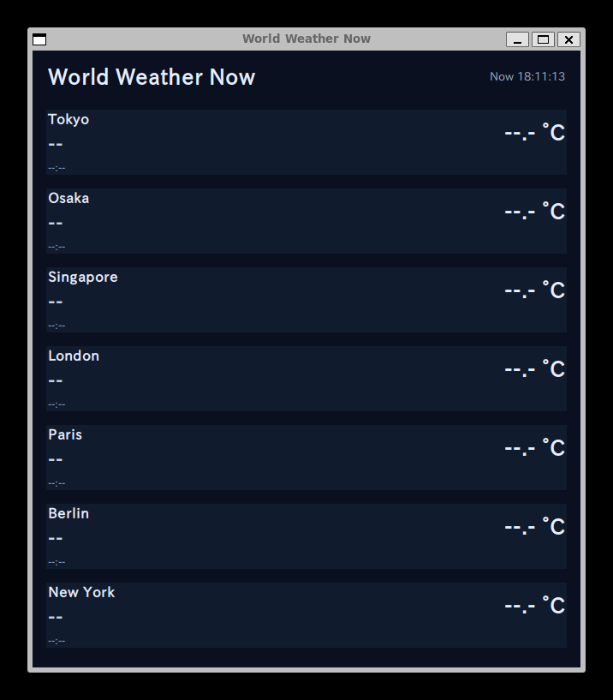Screen dimensions: 613x700
Task: Select the London city name
Action: click(74, 356)
